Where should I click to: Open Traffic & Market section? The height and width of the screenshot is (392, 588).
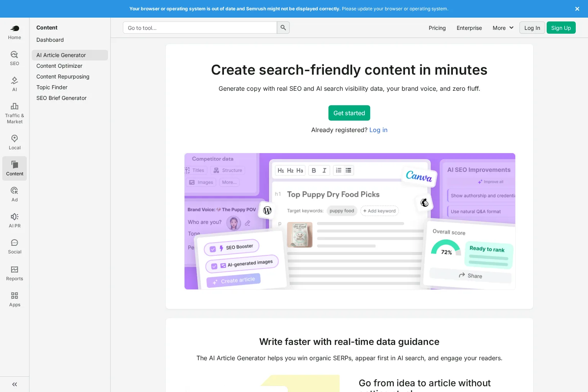point(15,113)
